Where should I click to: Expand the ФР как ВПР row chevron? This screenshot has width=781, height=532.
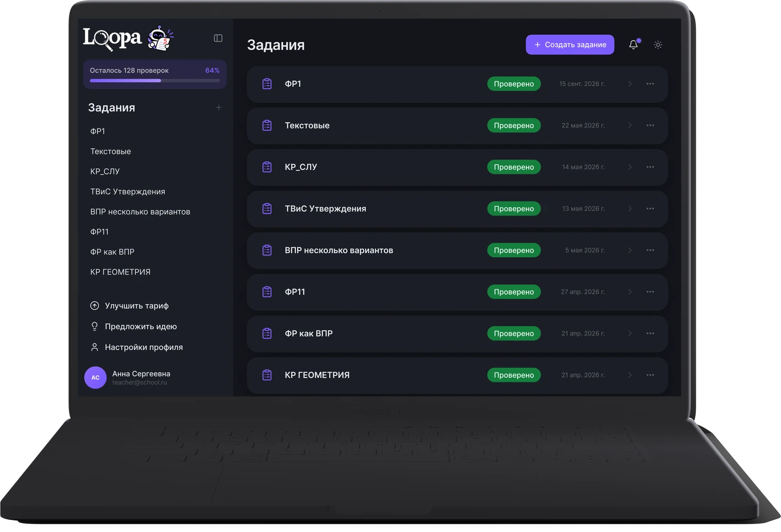[x=630, y=333]
